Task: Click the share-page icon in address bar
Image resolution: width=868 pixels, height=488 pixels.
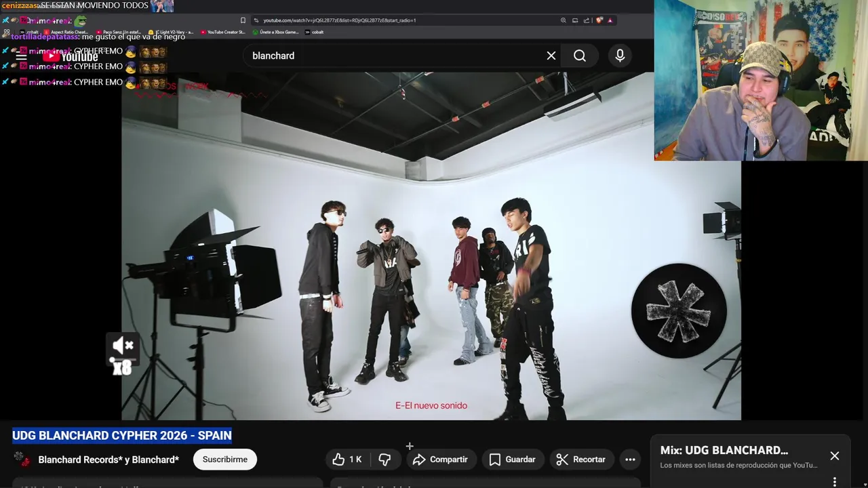Action: point(587,20)
